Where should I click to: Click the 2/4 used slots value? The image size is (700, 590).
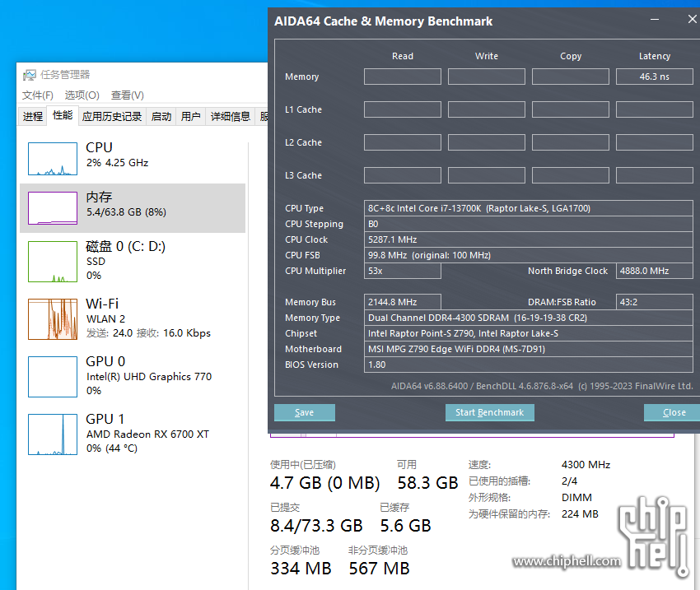pyautogui.click(x=569, y=481)
